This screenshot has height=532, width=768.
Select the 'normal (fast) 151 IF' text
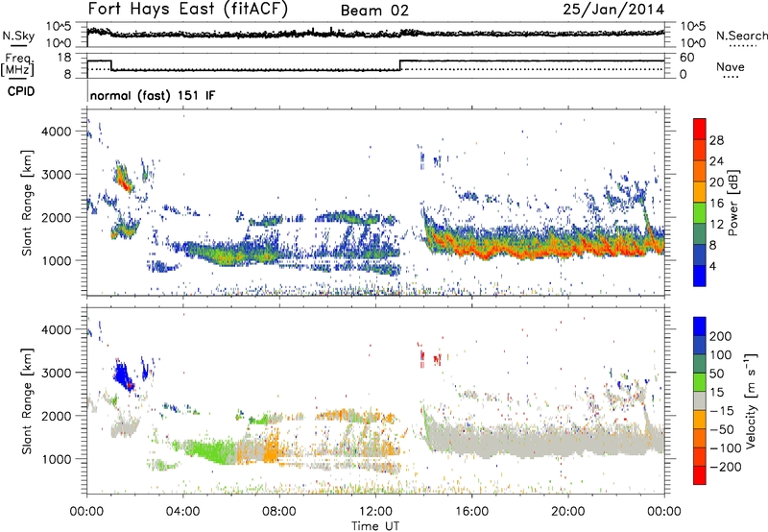153,96
